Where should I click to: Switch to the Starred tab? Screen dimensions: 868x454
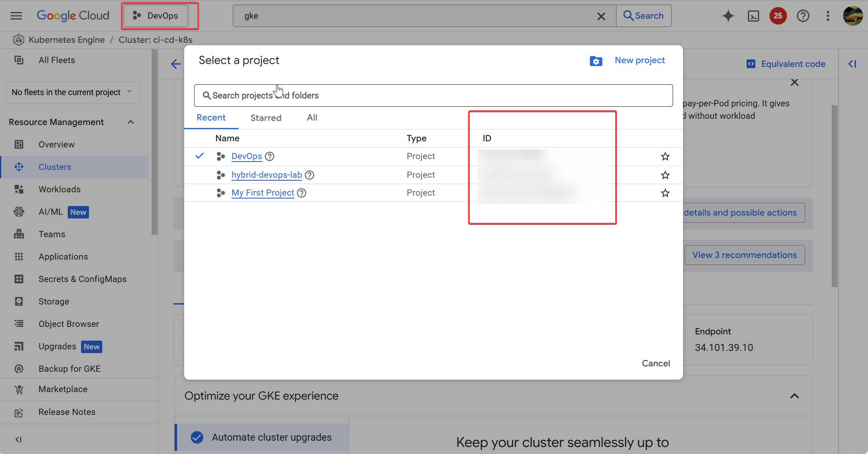[x=266, y=118]
